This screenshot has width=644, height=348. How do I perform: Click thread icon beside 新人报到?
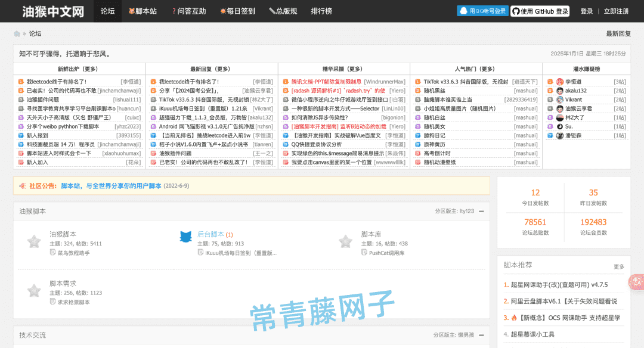[x=20, y=135]
